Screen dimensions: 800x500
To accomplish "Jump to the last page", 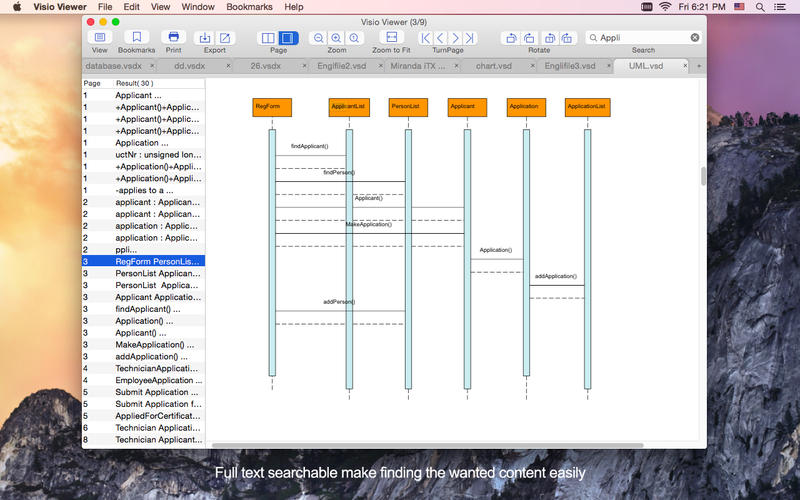I will coord(470,38).
